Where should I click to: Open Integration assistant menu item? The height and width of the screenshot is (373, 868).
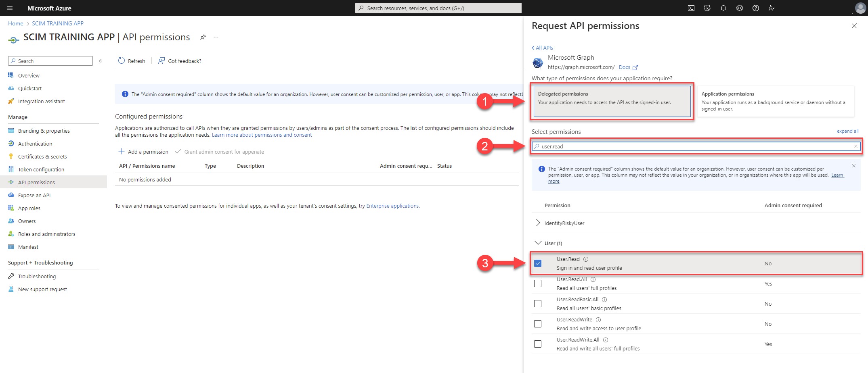point(41,101)
